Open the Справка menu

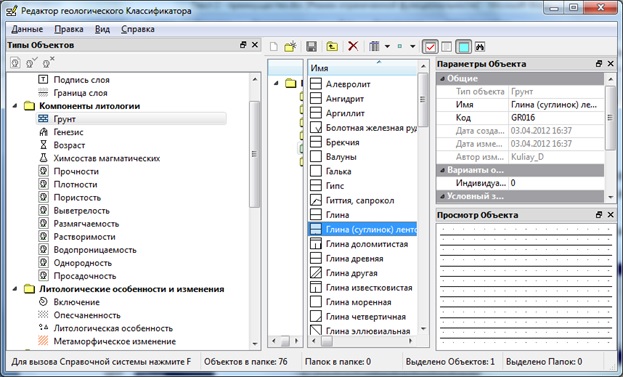pyautogui.click(x=137, y=29)
